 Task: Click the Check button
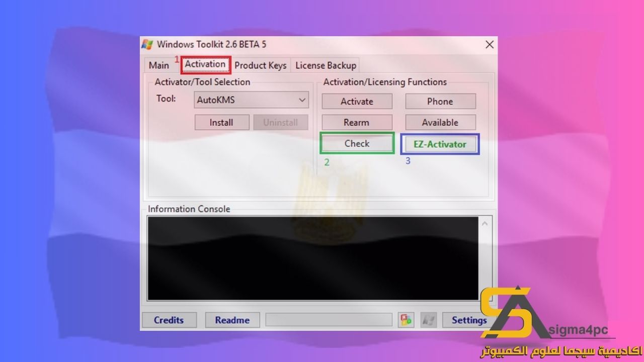tap(357, 143)
